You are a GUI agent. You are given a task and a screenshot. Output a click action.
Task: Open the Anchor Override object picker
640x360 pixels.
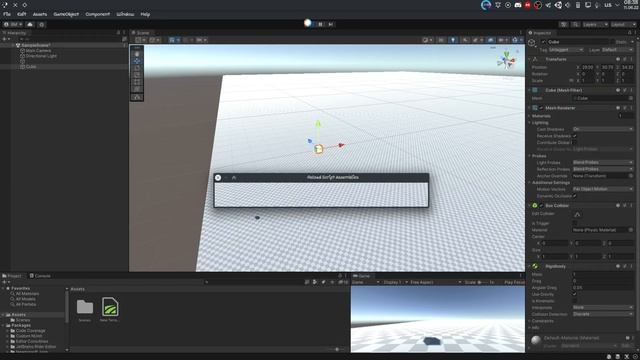click(x=631, y=176)
